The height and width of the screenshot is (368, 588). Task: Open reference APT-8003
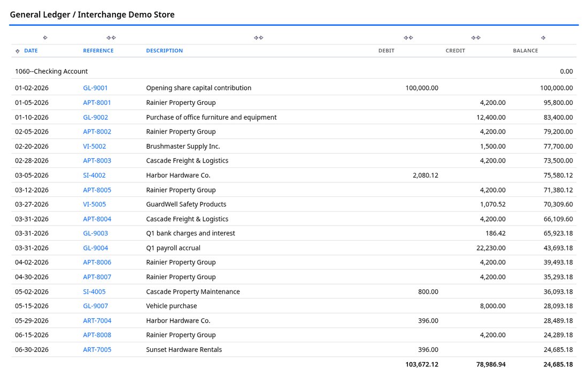(97, 160)
